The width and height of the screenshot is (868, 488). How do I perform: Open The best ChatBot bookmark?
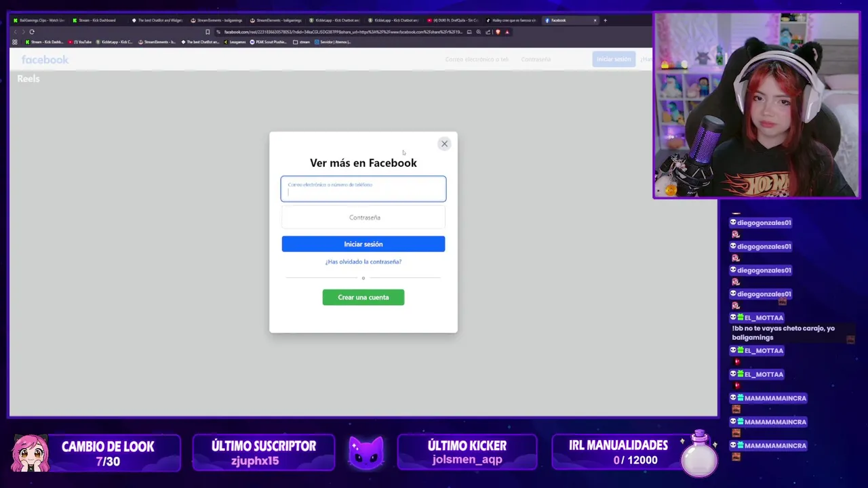201,42
